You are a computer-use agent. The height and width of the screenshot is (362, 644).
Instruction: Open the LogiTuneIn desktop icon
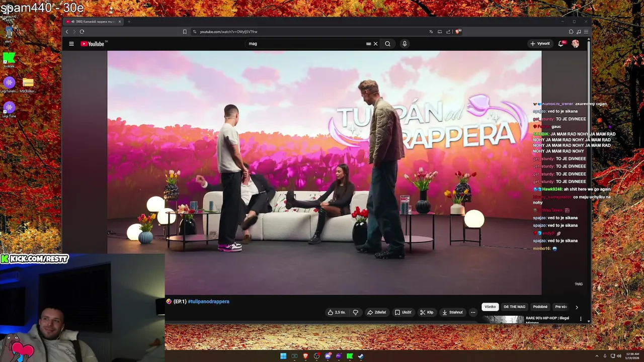click(x=9, y=84)
